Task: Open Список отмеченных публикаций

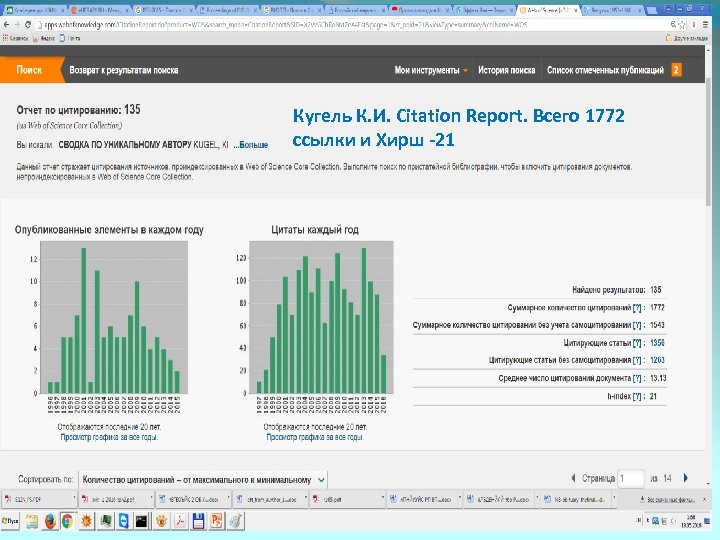Action: (604, 71)
